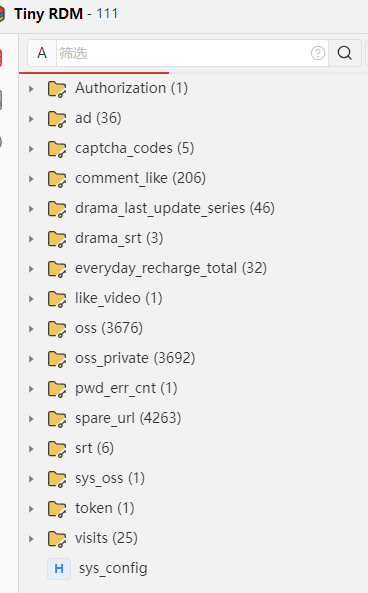Toggle the "A" match mode button
368x593 pixels.
[x=42, y=53]
